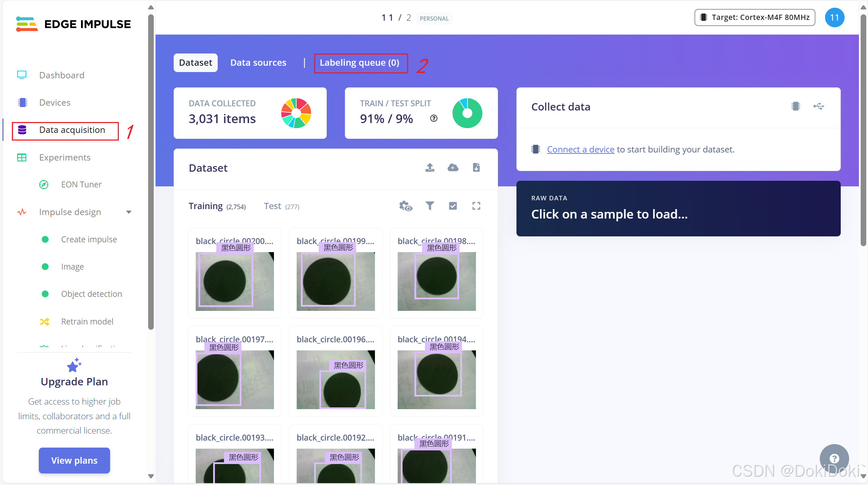Toggle the select multiple items checkbox icon
The width and height of the screenshot is (868, 485).
[x=453, y=206]
